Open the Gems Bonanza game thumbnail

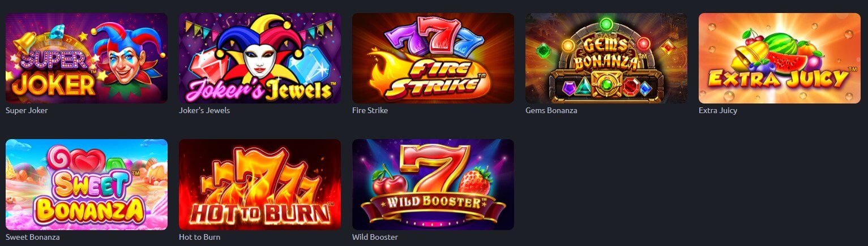(x=606, y=58)
